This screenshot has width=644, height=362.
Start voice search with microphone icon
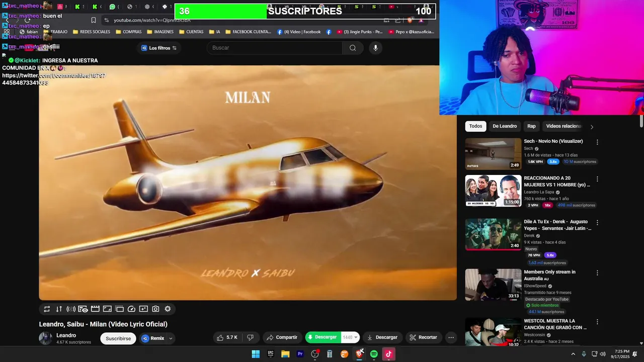coord(375,48)
